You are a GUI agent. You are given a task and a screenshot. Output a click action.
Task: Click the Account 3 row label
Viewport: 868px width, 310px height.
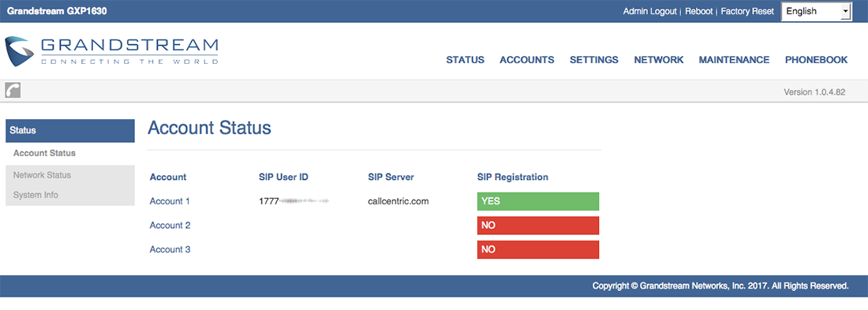click(170, 250)
